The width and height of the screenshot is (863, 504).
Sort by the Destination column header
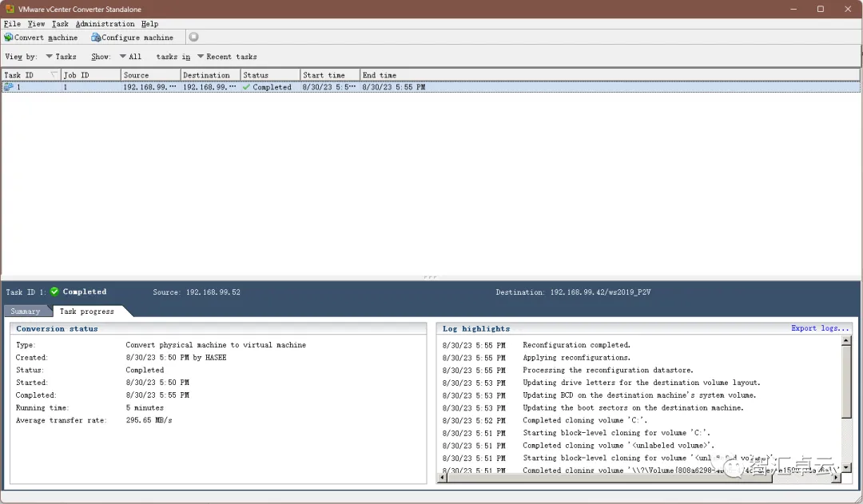(x=211, y=75)
